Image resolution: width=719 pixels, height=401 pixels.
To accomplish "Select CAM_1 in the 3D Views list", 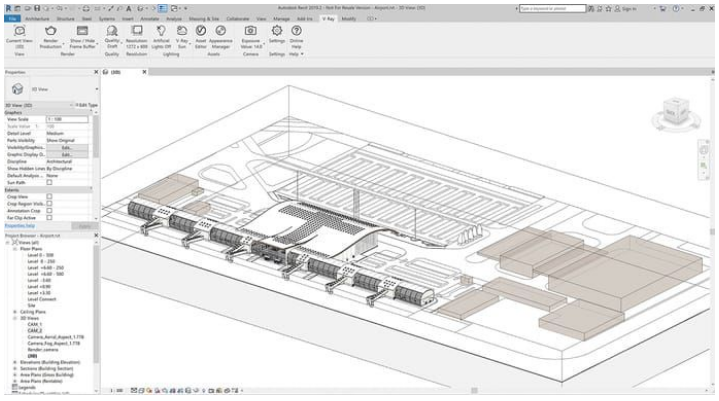I will click(x=31, y=323).
